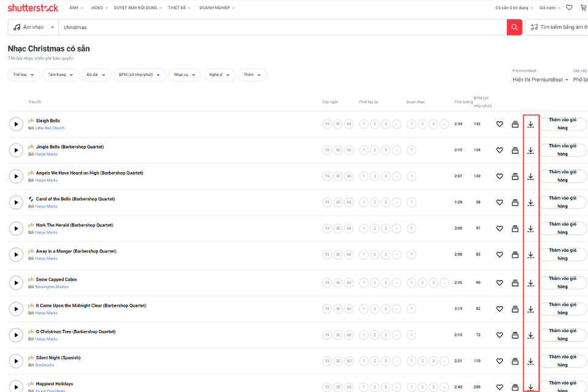This screenshot has height=392, width=588.
Task: Go to Shutterstock home via logo
Action: [33, 8]
